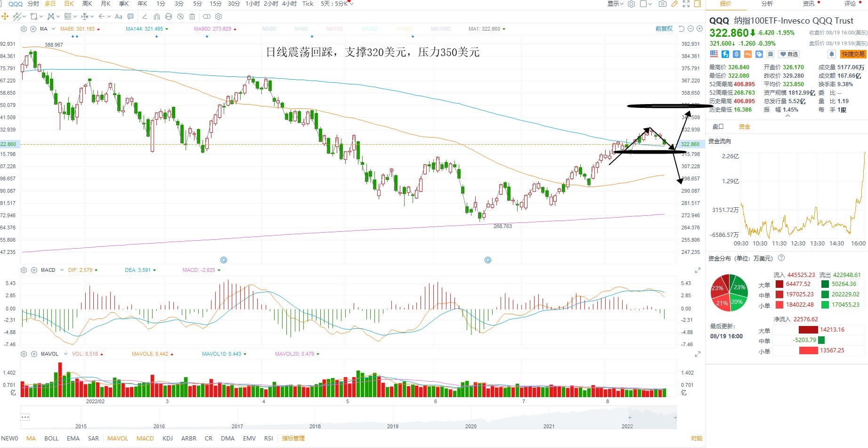Viewport: 868px width, 448px height.
Task: Toggle the faded MA120 line on
Action: pyautogui.click(x=335, y=29)
